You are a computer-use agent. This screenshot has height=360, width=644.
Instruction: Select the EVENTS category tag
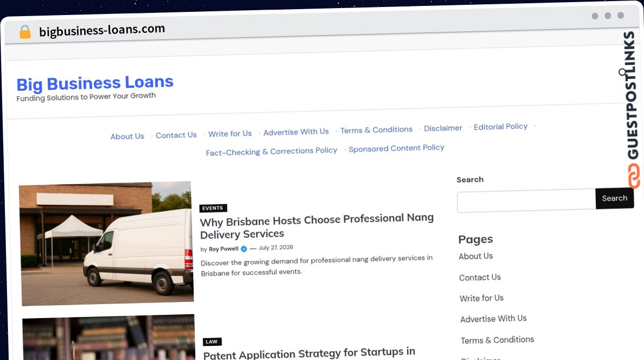coord(213,208)
